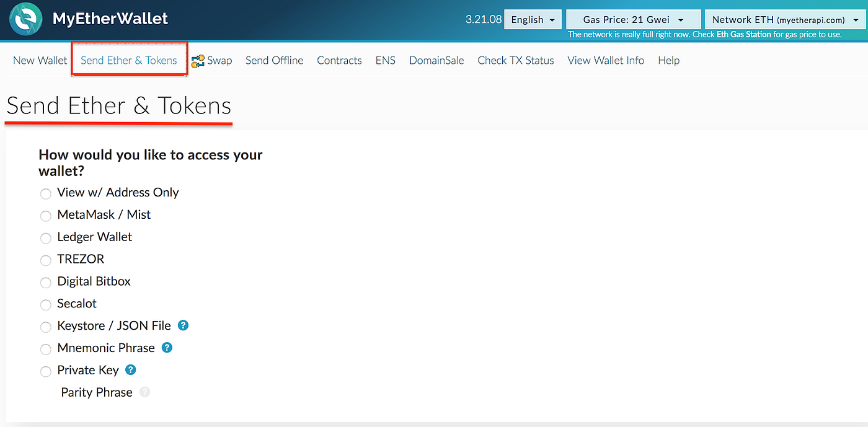The height and width of the screenshot is (427, 868).
Task: Open the Help tab
Action: point(669,60)
